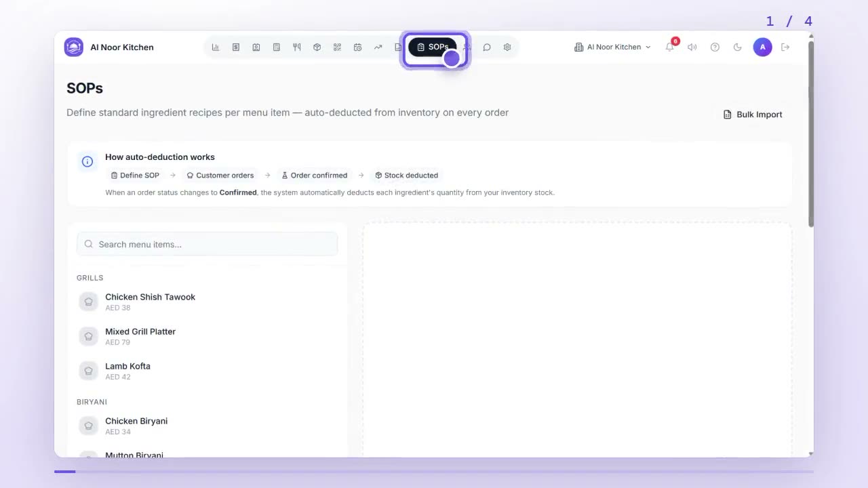Click the SOPs page heading
The image size is (868, 488).
pyautogui.click(x=85, y=88)
